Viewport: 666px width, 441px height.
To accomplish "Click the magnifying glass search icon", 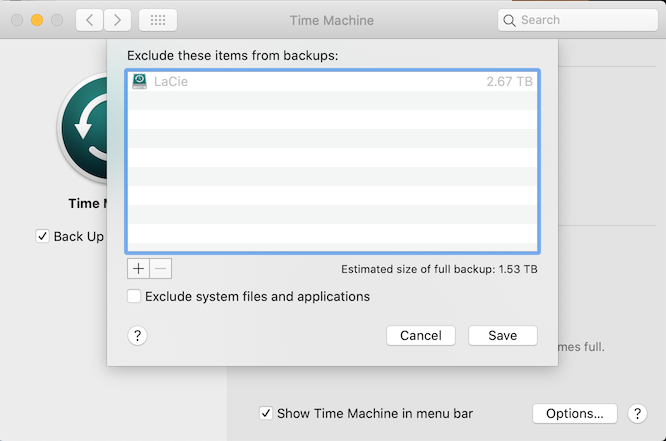I will [x=509, y=20].
